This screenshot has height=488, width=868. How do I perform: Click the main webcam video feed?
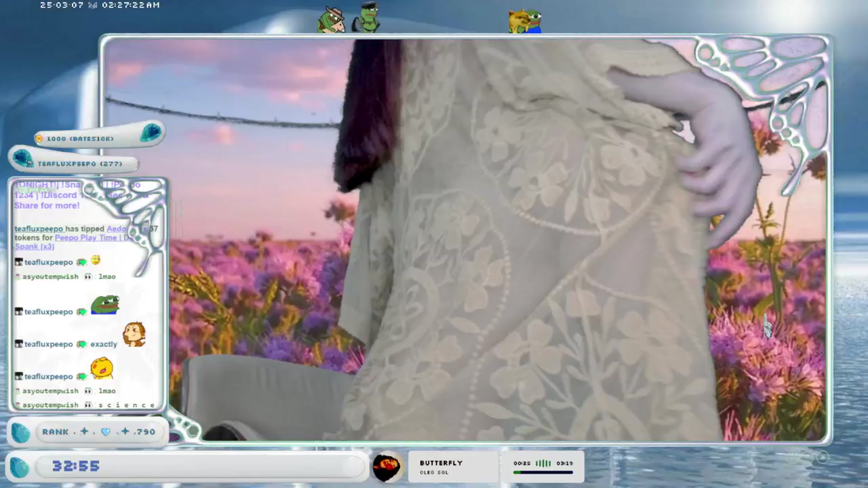466,239
